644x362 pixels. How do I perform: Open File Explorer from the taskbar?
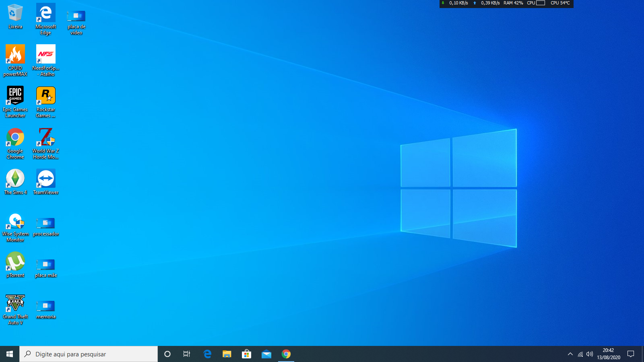pos(227,354)
